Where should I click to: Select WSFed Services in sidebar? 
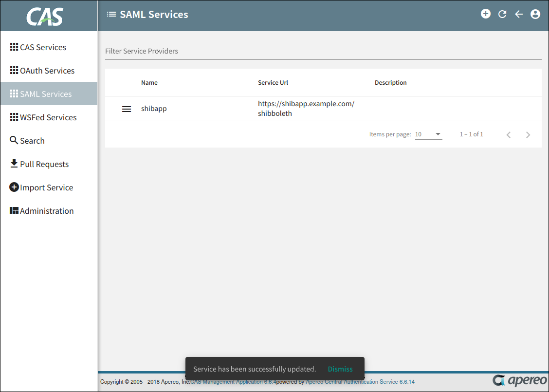48,117
